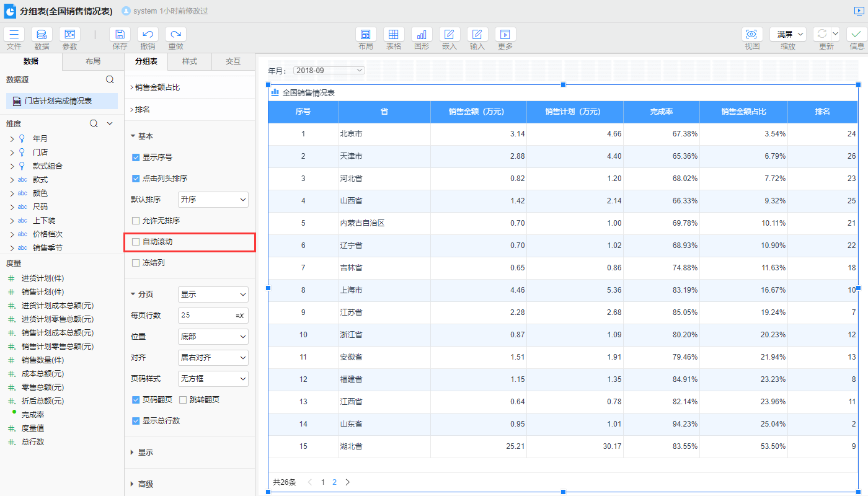Viewport: 868px width, 496px height.
Task: Open the Parameters (参数) toolbar icon
Action: [69, 35]
